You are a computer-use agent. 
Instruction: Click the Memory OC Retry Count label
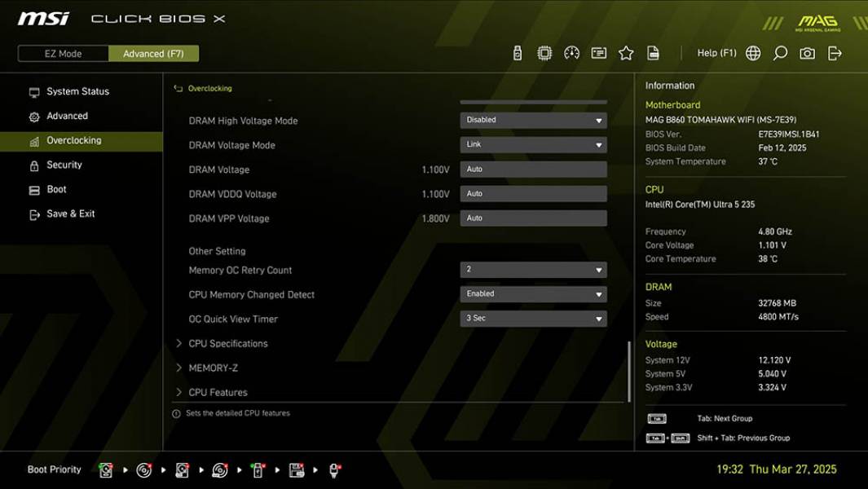tap(240, 271)
